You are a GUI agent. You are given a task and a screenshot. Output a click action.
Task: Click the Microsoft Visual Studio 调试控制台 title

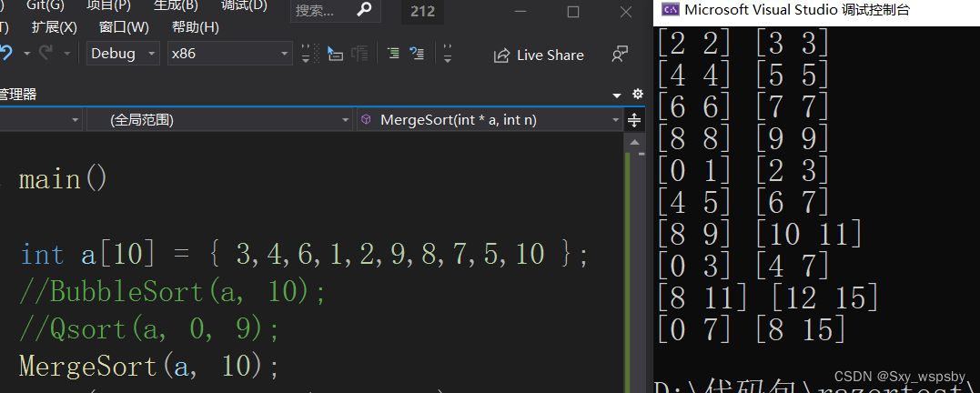pos(797,9)
